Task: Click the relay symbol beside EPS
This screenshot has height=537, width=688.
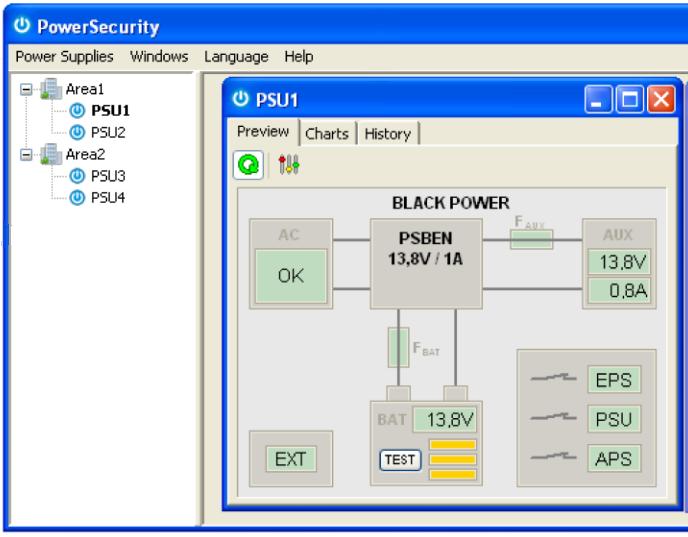Action: (553, 377)
